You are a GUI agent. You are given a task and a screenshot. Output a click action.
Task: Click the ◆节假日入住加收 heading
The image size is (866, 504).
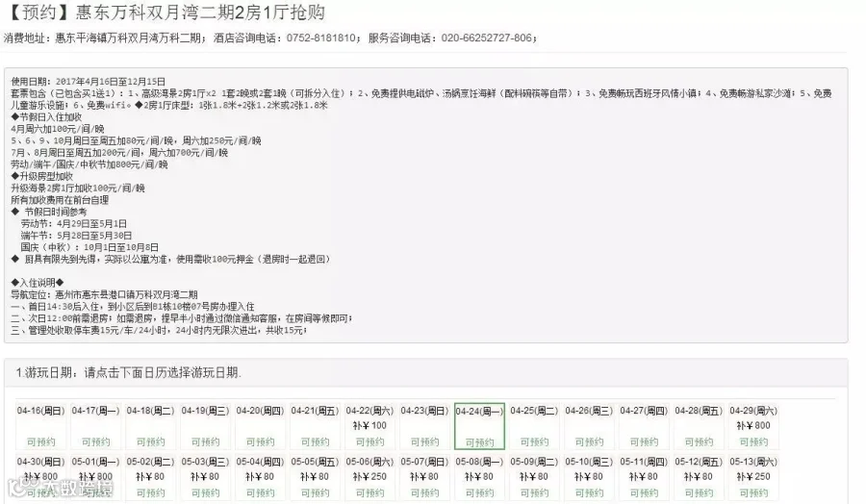tap(46, 117)
